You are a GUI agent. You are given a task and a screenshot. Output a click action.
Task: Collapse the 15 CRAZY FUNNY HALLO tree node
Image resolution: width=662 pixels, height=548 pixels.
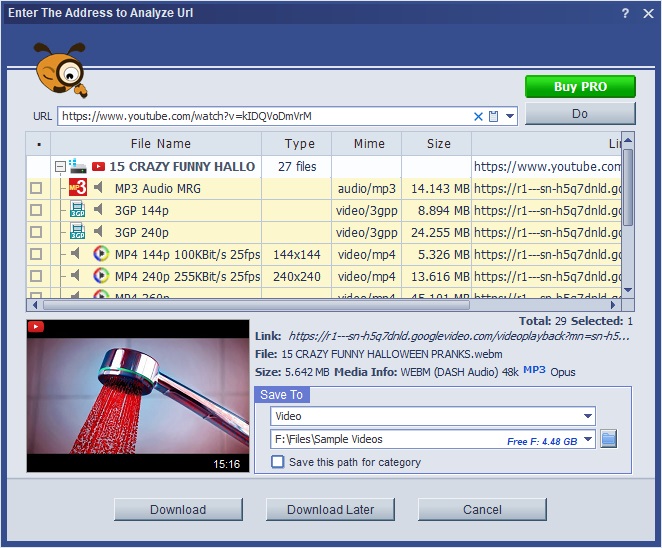tap(60, 167)
